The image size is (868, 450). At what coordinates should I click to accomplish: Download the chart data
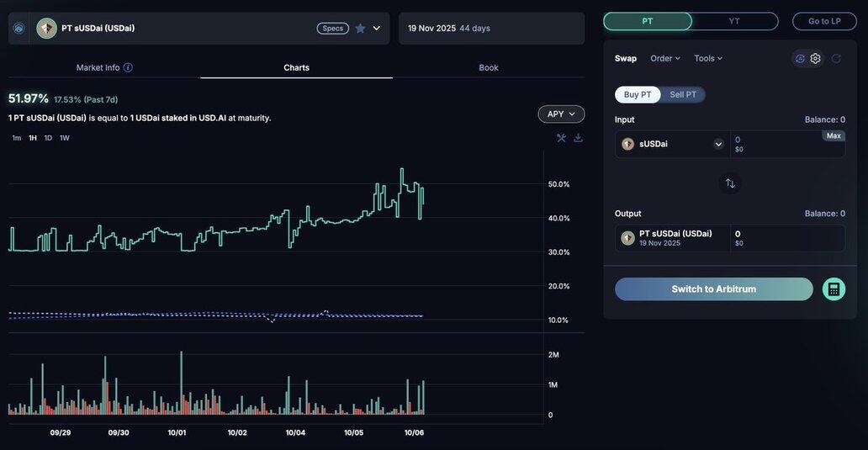tap(578, 138)
